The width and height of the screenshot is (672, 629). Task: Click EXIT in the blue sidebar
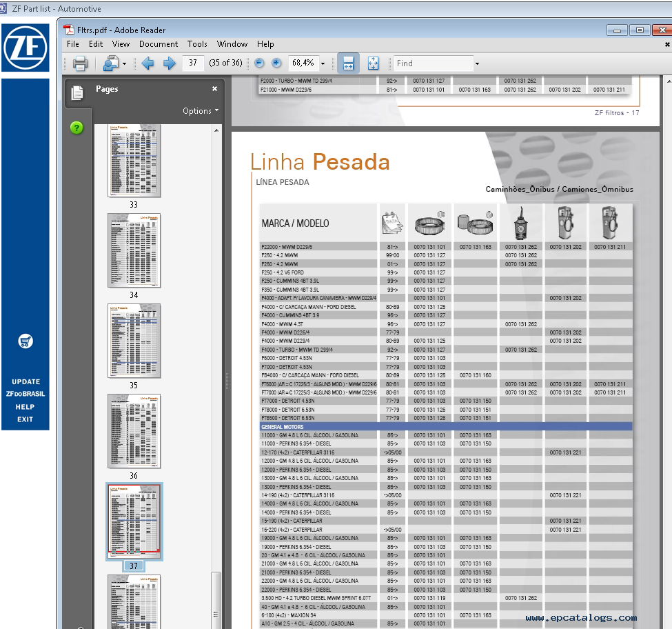(25, 419)
